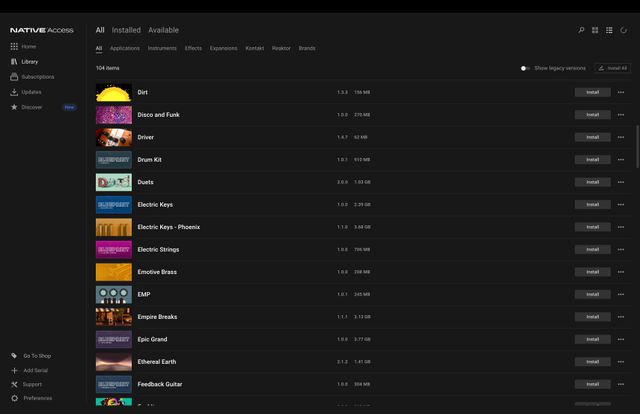640x414 pixels.
Task: Install Disco and Funk expansion
Action: (593, 115)
